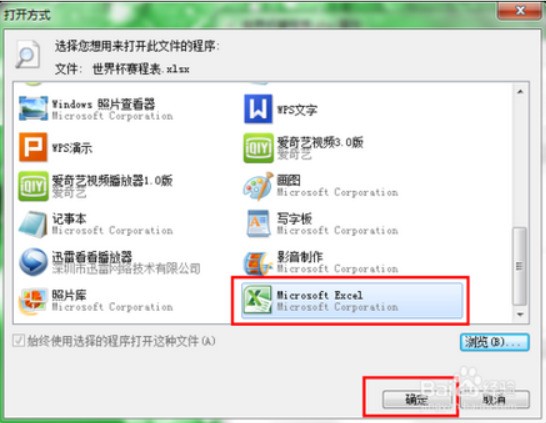Pick the 迅雷看看播放器 icon
The height and width of the screenshot is (423, 546).
pyautogui.click(x=33, y=261)
